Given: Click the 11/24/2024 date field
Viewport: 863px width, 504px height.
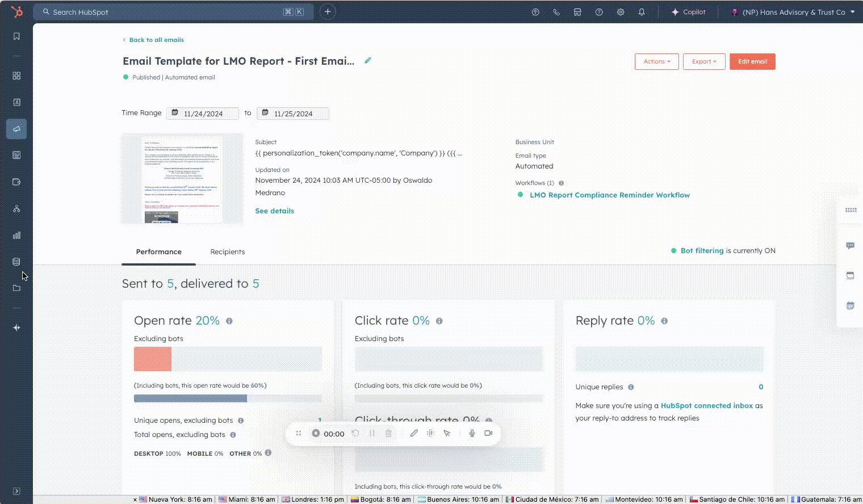Looking at the screenshot, I should point(203,113).
